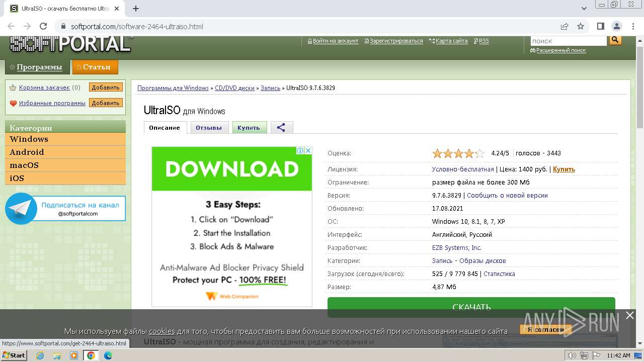
Task: Open File Explorer from taskbar
Action: coord(57,355)
